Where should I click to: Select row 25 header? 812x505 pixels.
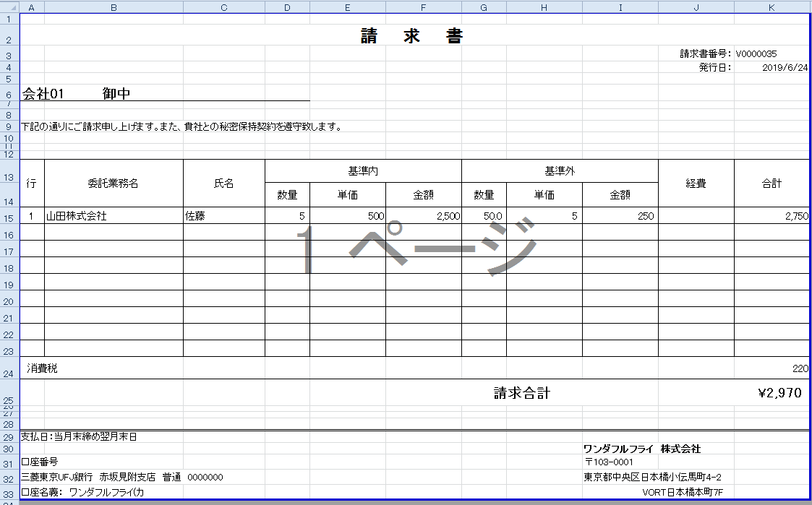pos(9,393)
